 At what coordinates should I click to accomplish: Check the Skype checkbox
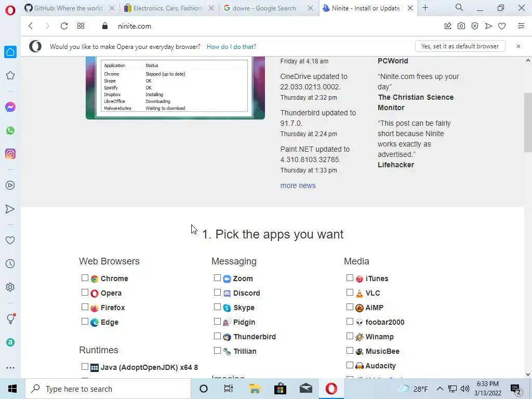point(218,307)
